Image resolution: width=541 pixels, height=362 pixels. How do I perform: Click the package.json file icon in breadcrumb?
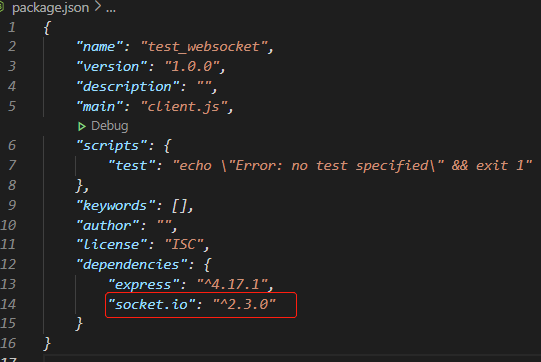(2, 7)
